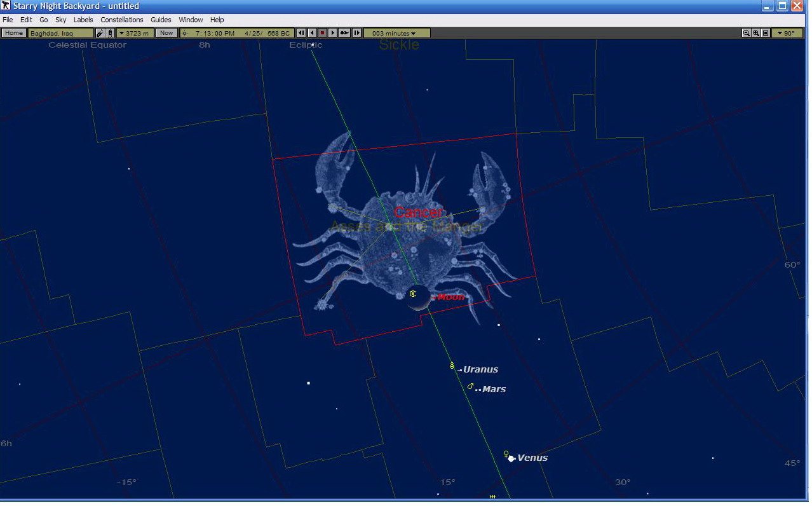Click the -15° grid label
This screenshot has width=812, height=506.
126,482
